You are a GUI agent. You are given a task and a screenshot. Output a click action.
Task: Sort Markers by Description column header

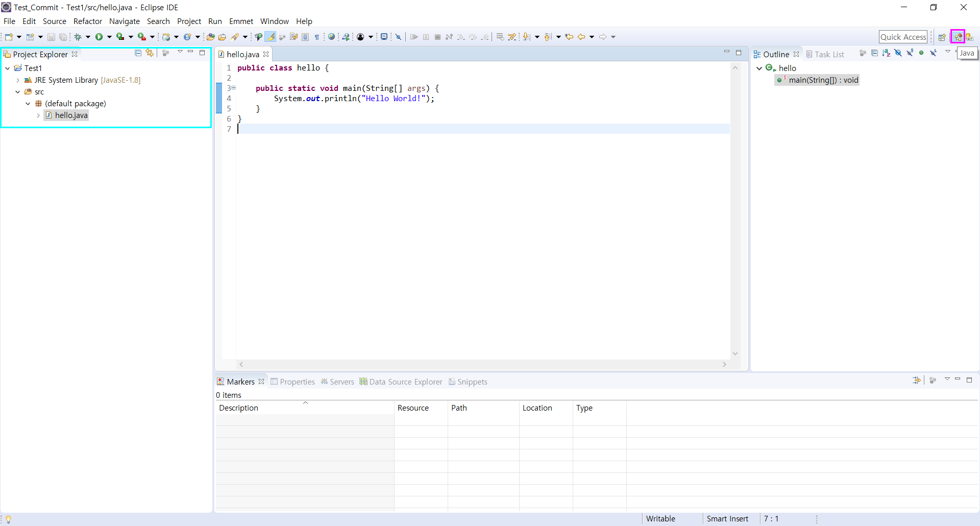click(x=305, y=408)
